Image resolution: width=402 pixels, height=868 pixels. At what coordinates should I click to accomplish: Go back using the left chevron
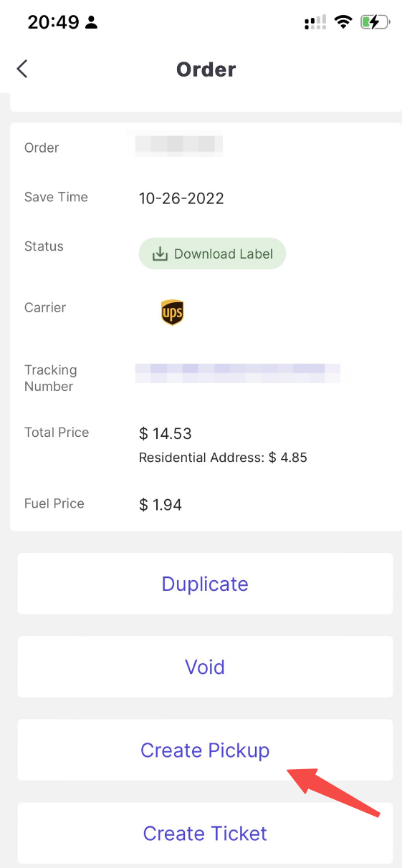[x=22, y=69]
